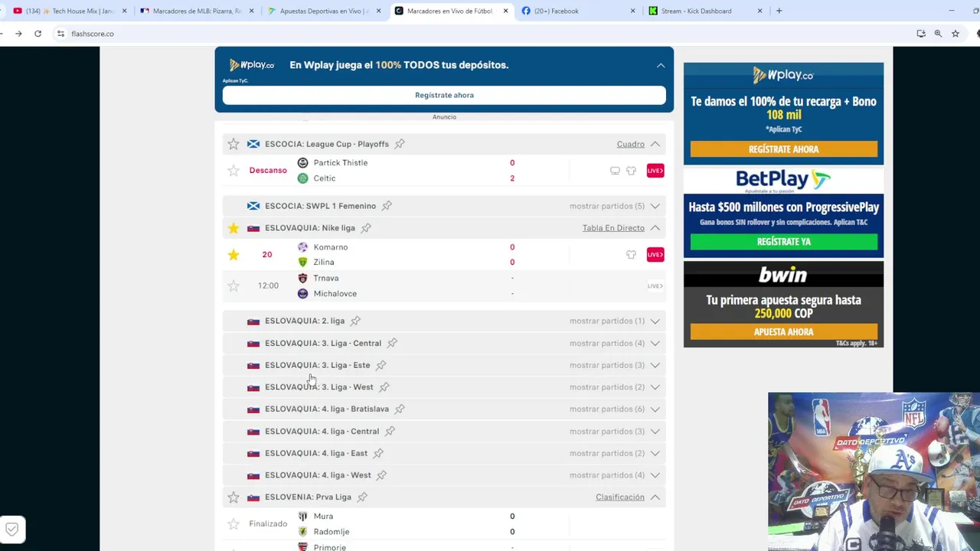Expand 4. liga East matches (2)
The height and width of the screenshot is (551, 980).
click(x=655, y=453)
